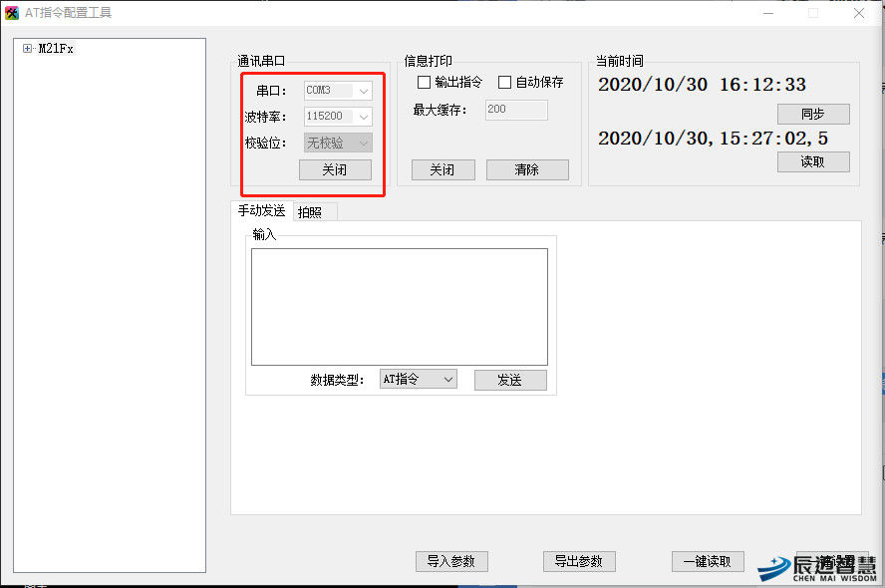Click the 导出参数 button
This screenshot has height=588, width=885.
click(579, 562)
